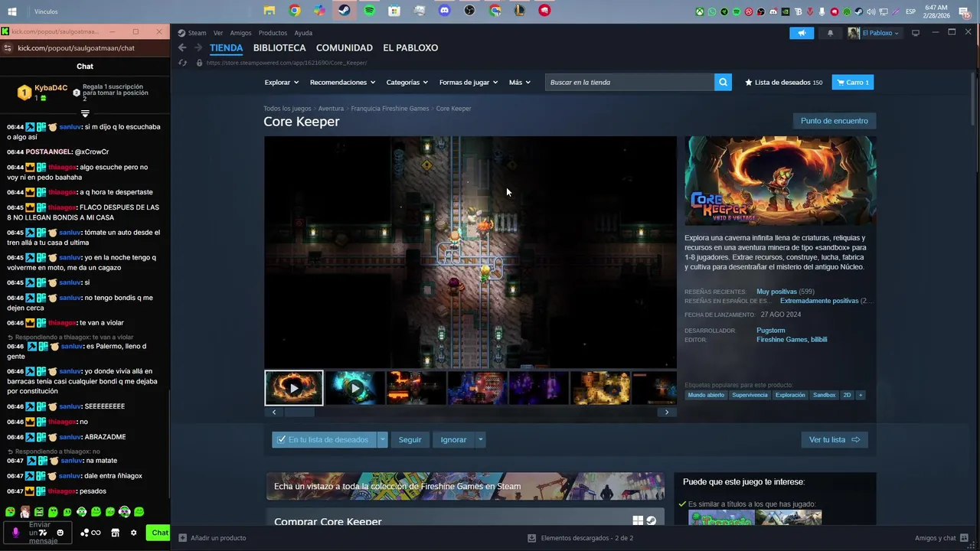Expand the Más menu

coord(519,82)
